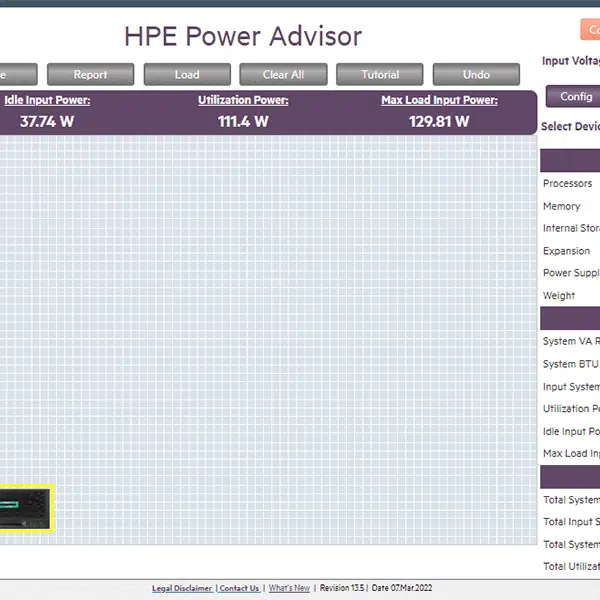Open the Legal Disclaimer link
The image size is (600, 600).
click(x=181, y=588)
